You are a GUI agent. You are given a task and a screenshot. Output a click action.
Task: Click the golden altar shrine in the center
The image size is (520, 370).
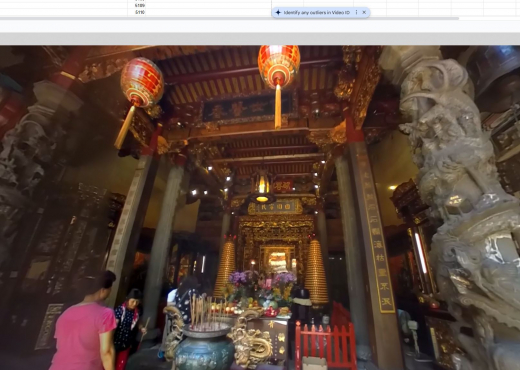tap(276, 247)
